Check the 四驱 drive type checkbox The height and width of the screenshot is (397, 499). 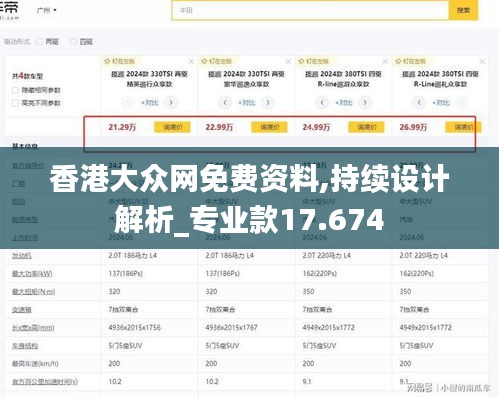(x=73, y=42)
